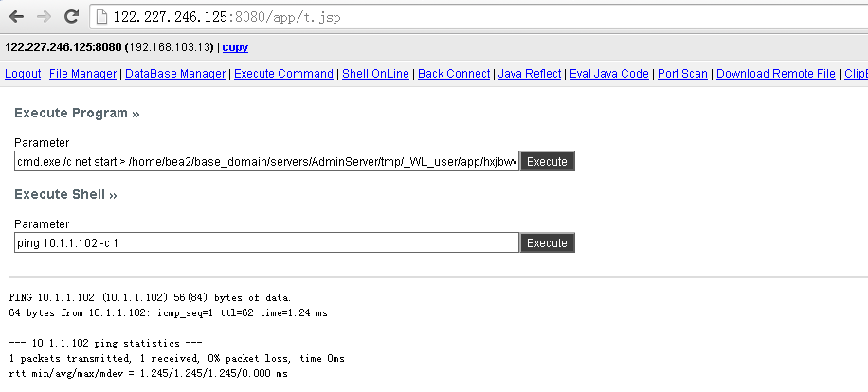
Task: Click the Execute Shell heading
Action: pyautogui.click(x=65, y=195)
